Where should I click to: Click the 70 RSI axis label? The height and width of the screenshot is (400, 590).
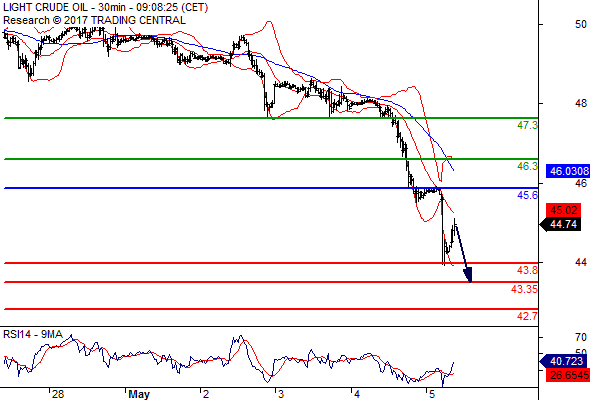(x=581, y=337)
